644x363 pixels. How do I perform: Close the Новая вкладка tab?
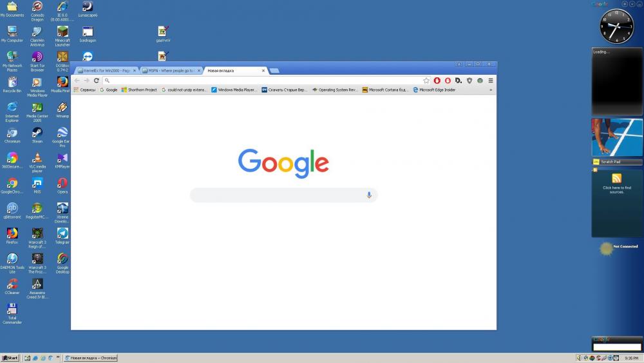pos(263,71)
